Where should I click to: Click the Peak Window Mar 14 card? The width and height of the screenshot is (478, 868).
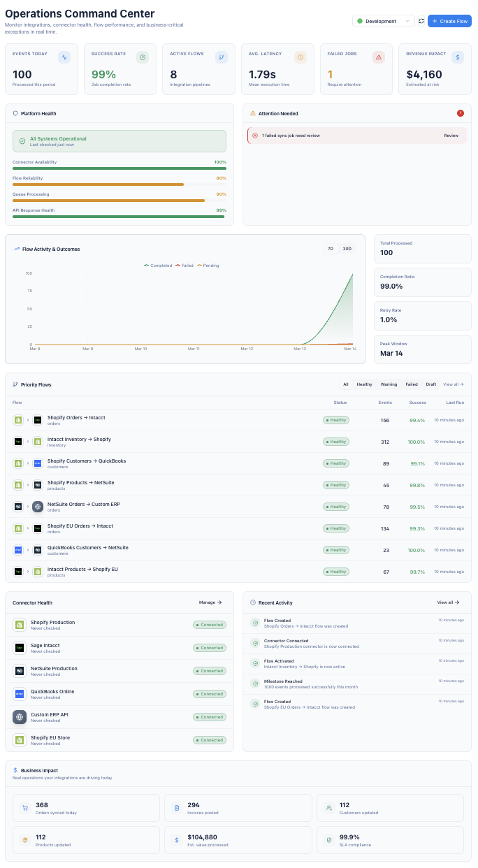[x=423, y=349]
